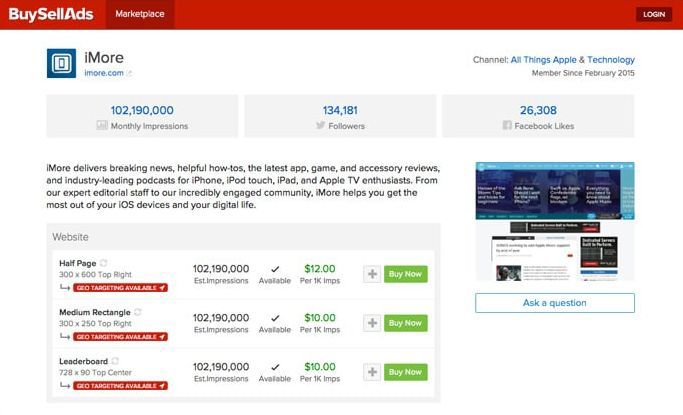Click the info icon next to Leaderboard
This screenshot has height=415, width=683.
click(x=115, y=361)
